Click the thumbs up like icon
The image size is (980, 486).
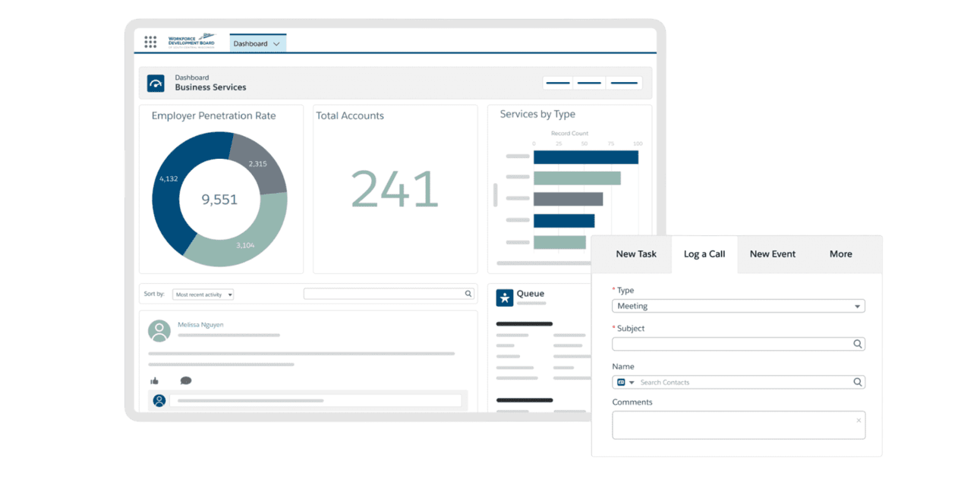(155, 380)
